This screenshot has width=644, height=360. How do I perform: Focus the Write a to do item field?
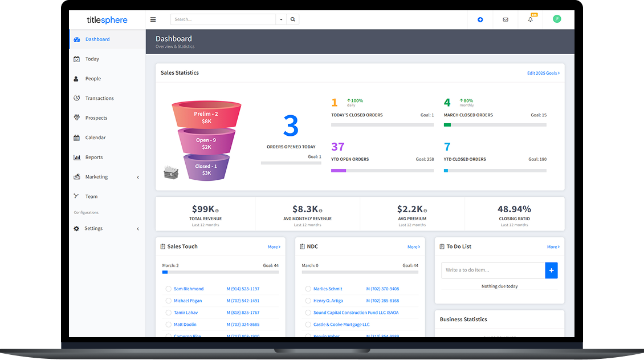(x=494, y=270)
